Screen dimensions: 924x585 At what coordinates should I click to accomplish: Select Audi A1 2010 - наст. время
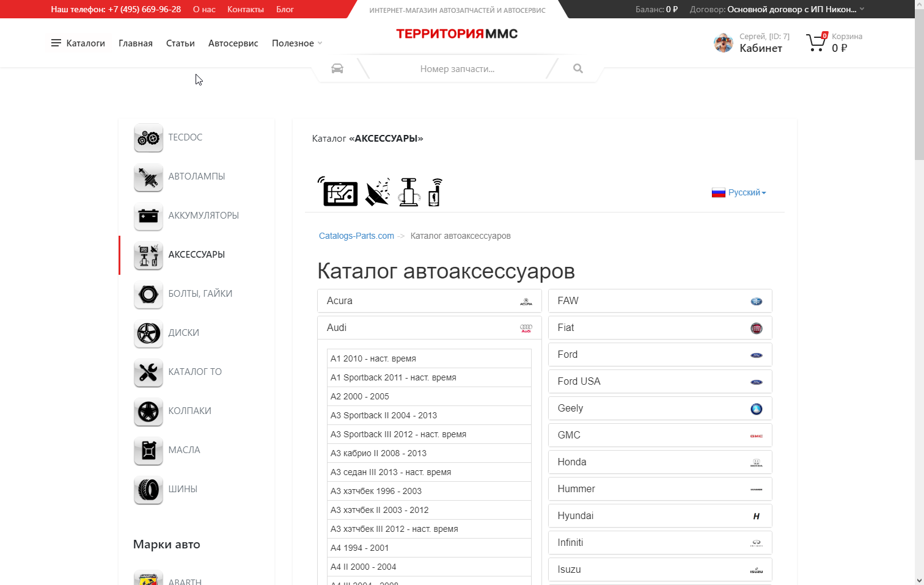pos(429,358)
